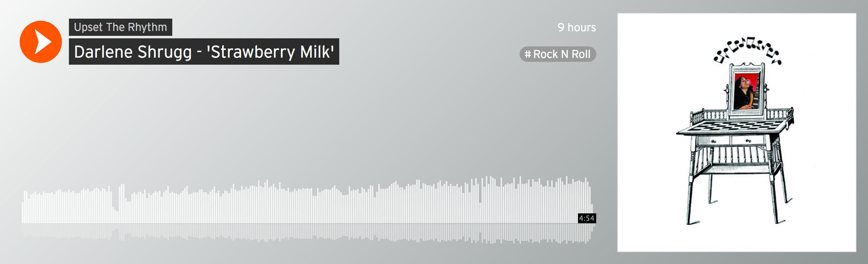868x264 pixels.
Task: Click the '9 hours' upload timestamp
Action: coord(577,27)
